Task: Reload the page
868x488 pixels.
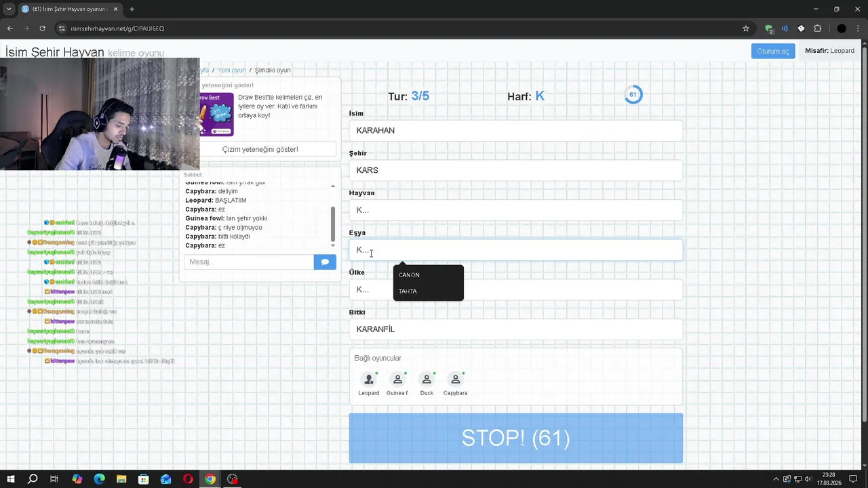Action: coord(42,28)
